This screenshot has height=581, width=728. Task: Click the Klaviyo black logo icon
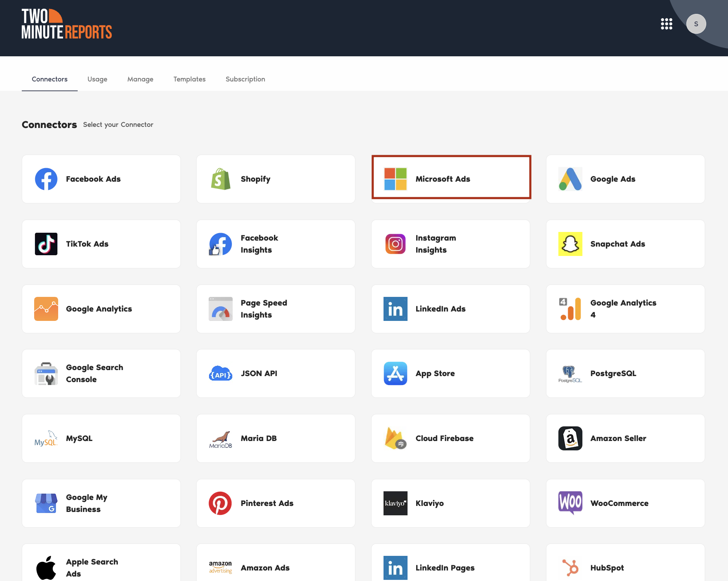pos(396,503)
